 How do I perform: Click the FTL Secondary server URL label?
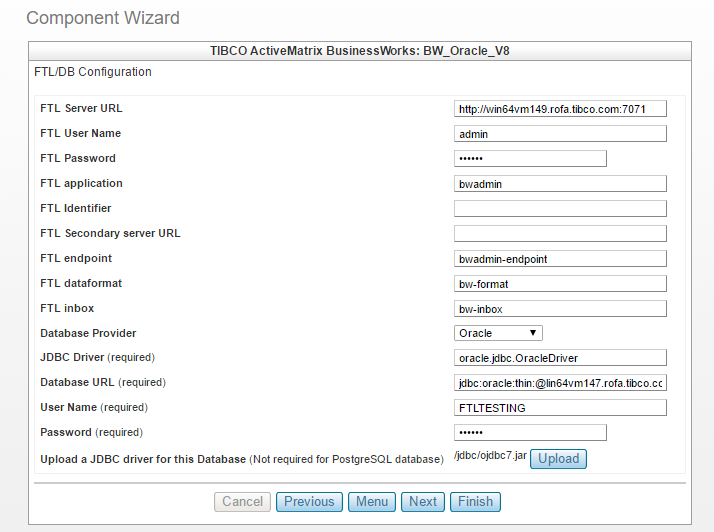point(110,233)
